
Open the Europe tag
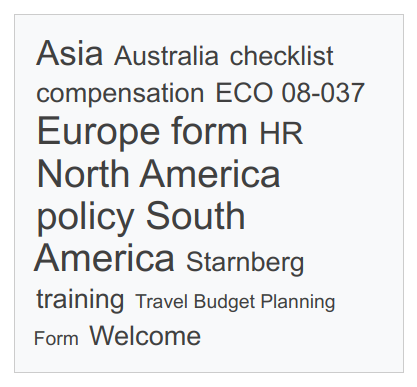99,132
